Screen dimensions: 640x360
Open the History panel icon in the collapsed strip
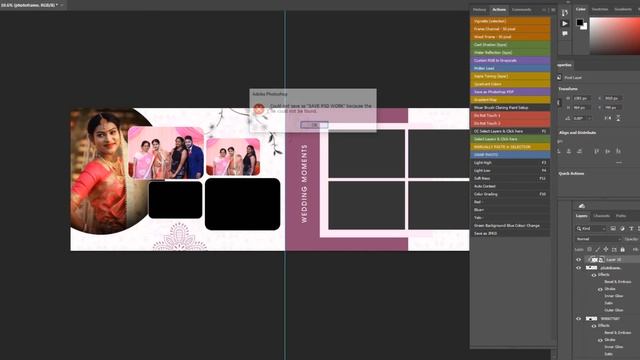click(x=564, y=13)
